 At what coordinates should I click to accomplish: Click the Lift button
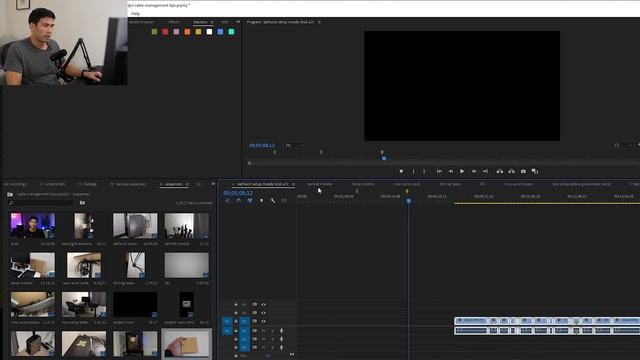(500, 171)
